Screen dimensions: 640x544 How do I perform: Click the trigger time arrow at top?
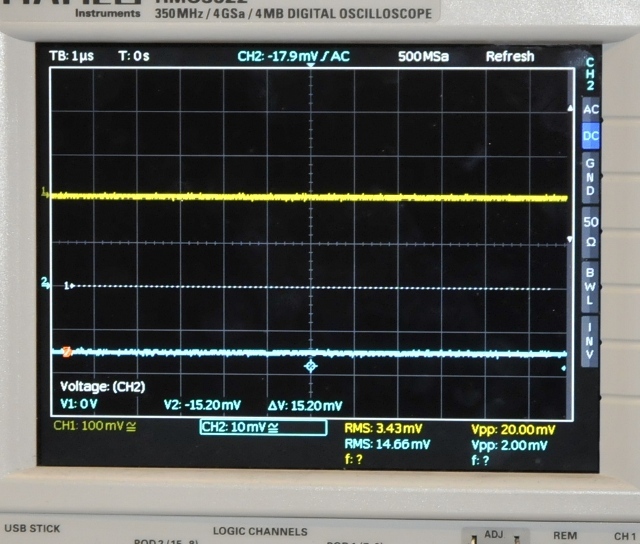coord(311,65)
